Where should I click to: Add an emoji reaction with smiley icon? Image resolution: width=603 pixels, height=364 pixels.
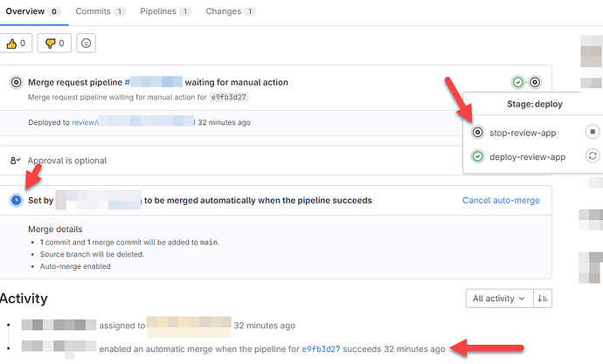pos(86,42)
